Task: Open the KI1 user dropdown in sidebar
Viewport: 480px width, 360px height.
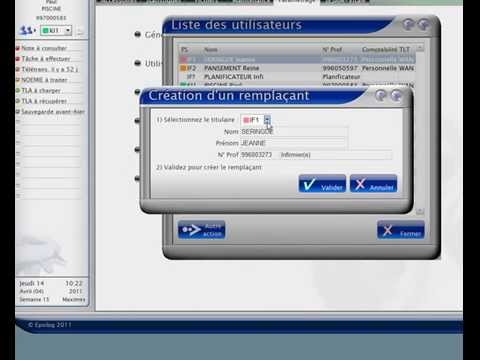Action: 56,30
